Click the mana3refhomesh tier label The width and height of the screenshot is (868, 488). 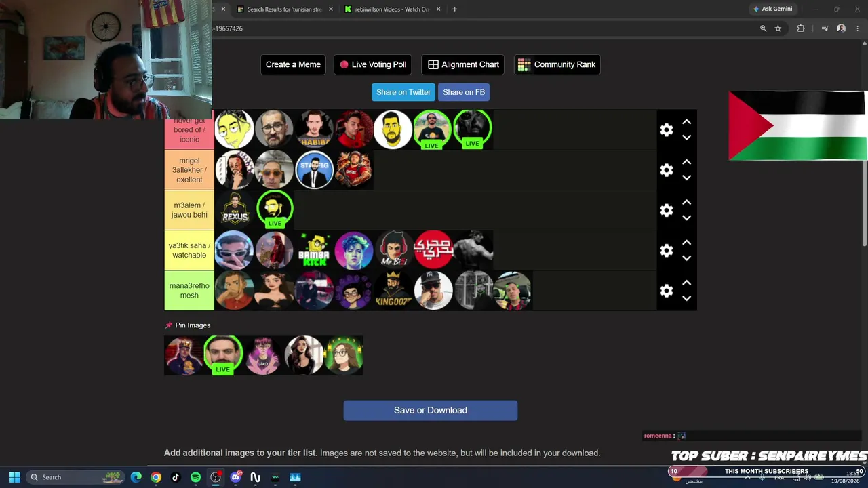[x=189, y=291]
